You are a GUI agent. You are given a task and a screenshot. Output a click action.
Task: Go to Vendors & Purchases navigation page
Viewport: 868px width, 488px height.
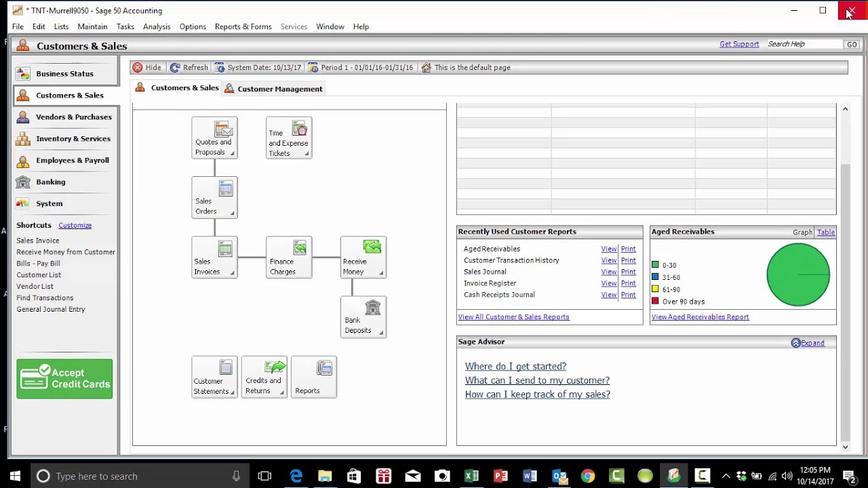coord(65,117)
